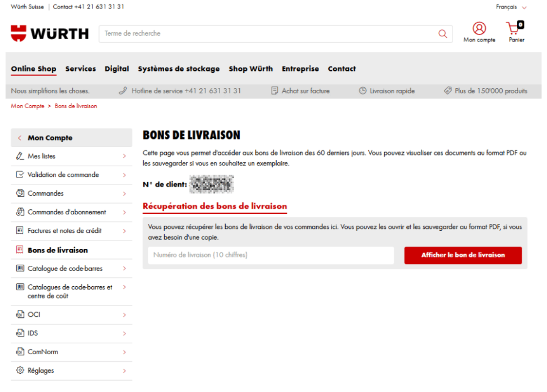Expand Commandes d'abonnement chevron arrow
Screen dimensions: 547x392
(124, 212)
